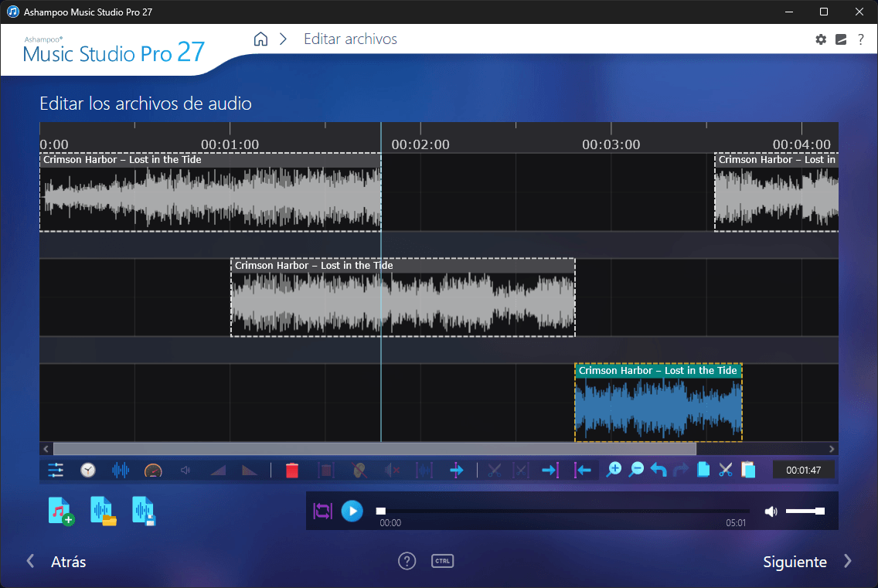878x588 pixels.
Task: Click the first dimmed scissors cut icon
Action: [x=494, y=471]
